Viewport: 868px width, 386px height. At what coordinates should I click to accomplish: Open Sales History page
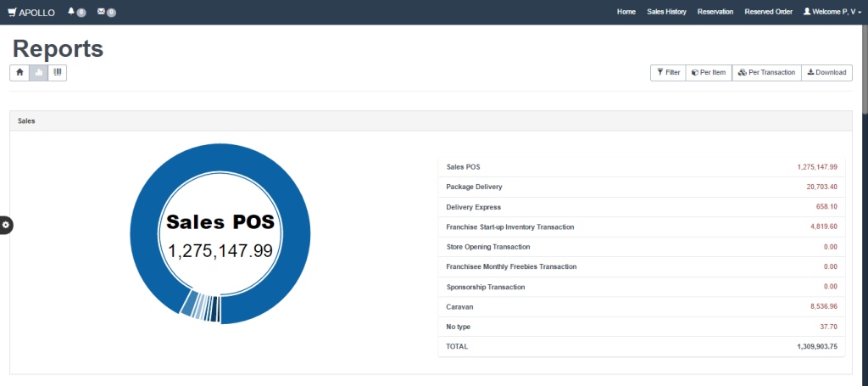point(666,12)
